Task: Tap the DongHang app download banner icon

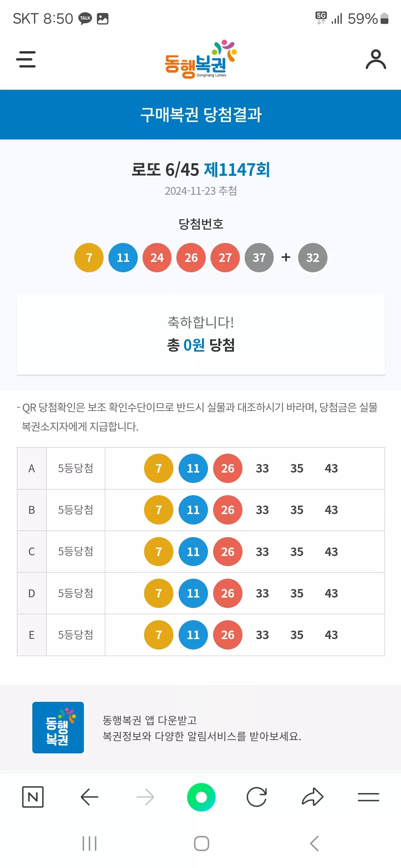Action: point(58,727)
